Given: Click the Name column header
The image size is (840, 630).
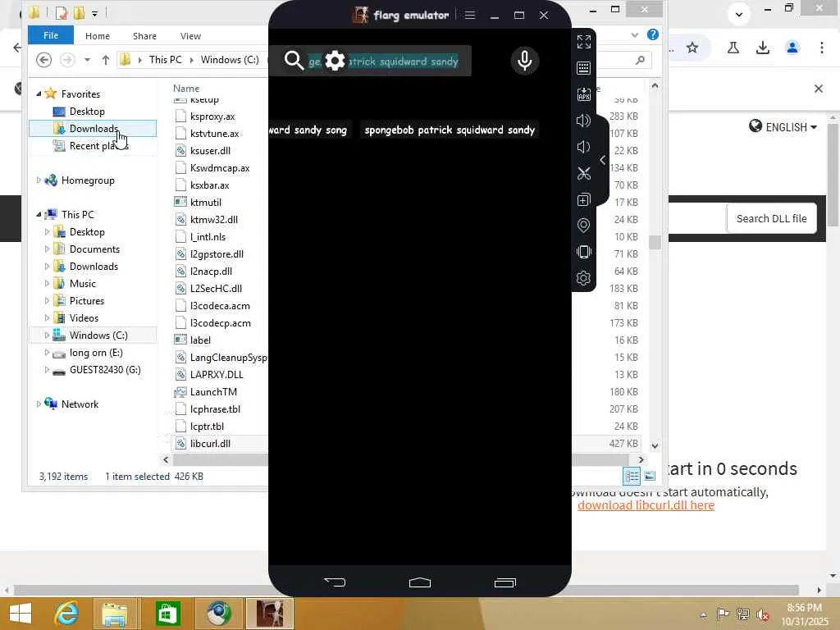Looking at the screenshot, I should point(186,89).
